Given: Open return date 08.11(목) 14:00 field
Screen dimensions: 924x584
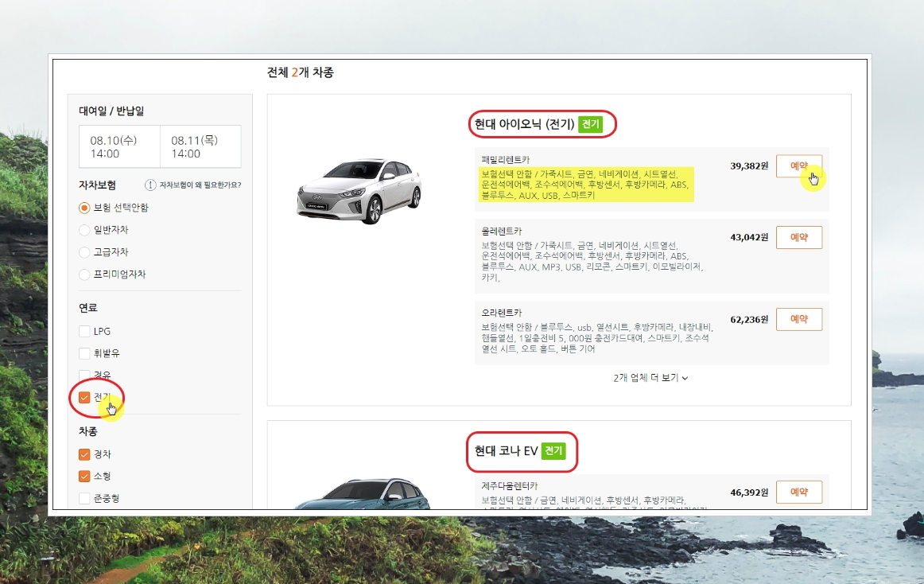Looking at the screenshot, I should [x=200, y=147].
